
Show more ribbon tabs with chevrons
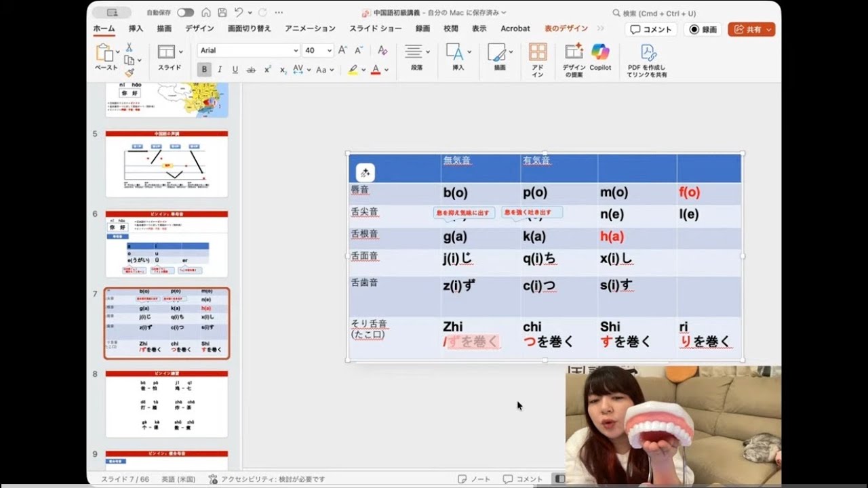coord(600,28)
